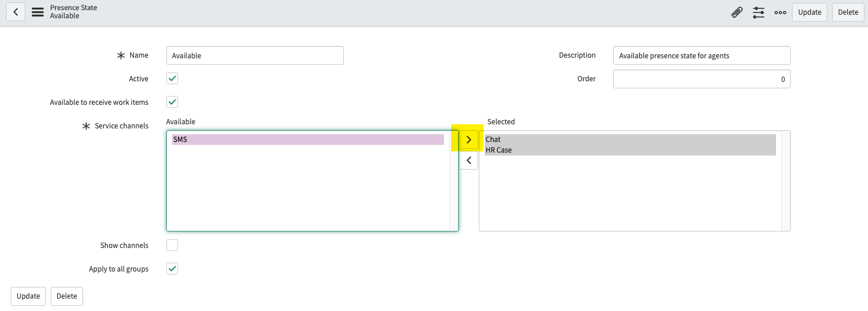Click the bottom Update button
The image size is (868, 311).
(x=28, y=296)
